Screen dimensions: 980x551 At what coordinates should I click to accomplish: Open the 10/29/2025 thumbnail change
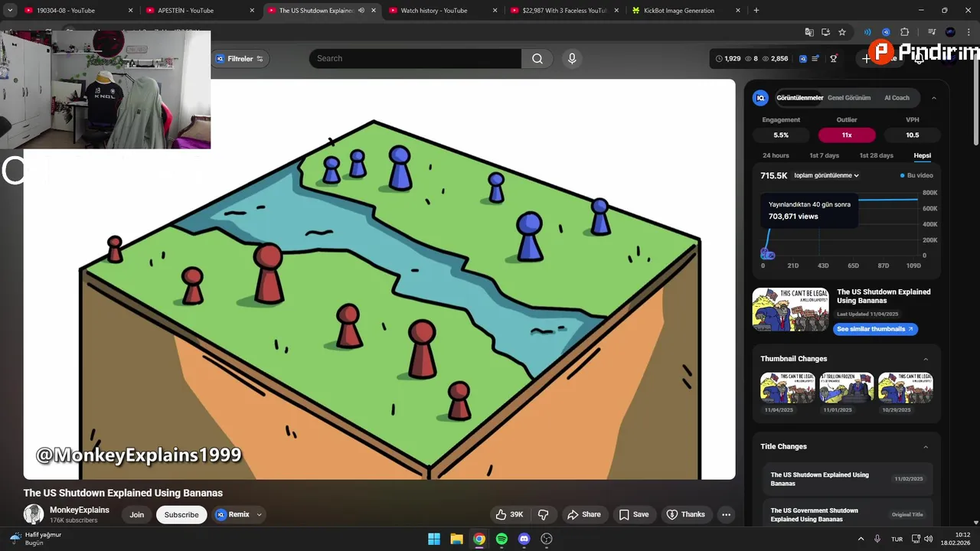pos(905,388)
